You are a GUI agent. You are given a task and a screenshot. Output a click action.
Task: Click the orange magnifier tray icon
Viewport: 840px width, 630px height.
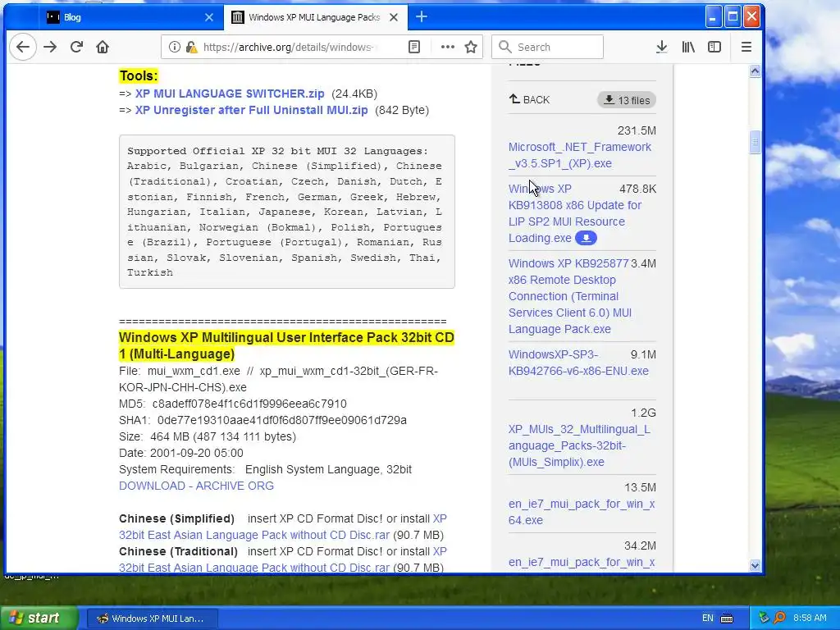[779, 618]
